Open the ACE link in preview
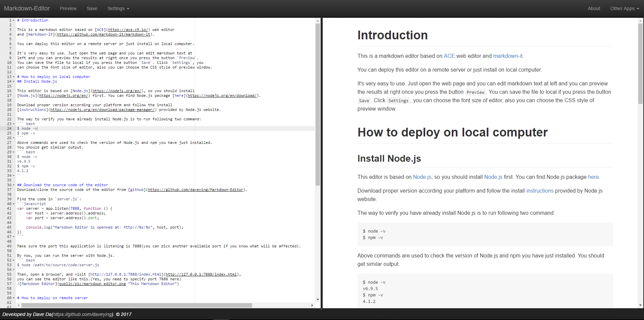Viewport: 644px width, 320px height. pos(449,56)
